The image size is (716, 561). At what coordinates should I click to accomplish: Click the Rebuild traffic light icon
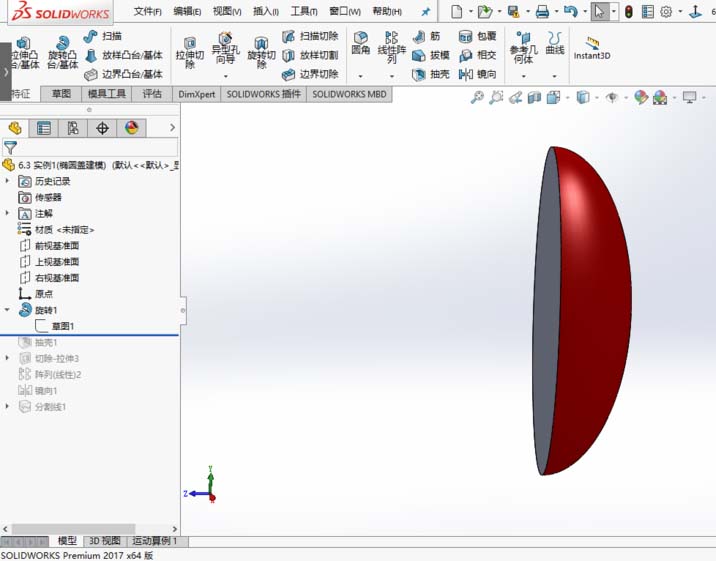(629, 11)
